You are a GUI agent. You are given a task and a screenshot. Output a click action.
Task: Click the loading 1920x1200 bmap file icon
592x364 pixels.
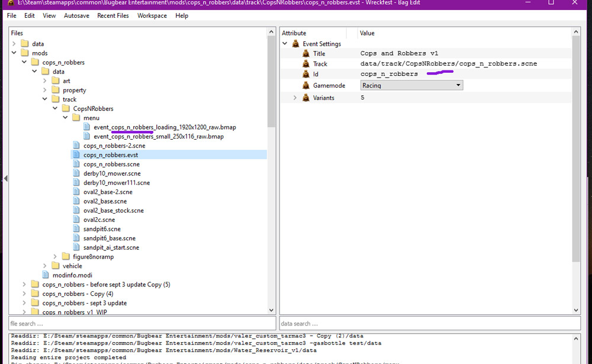[x=86, y=127]
